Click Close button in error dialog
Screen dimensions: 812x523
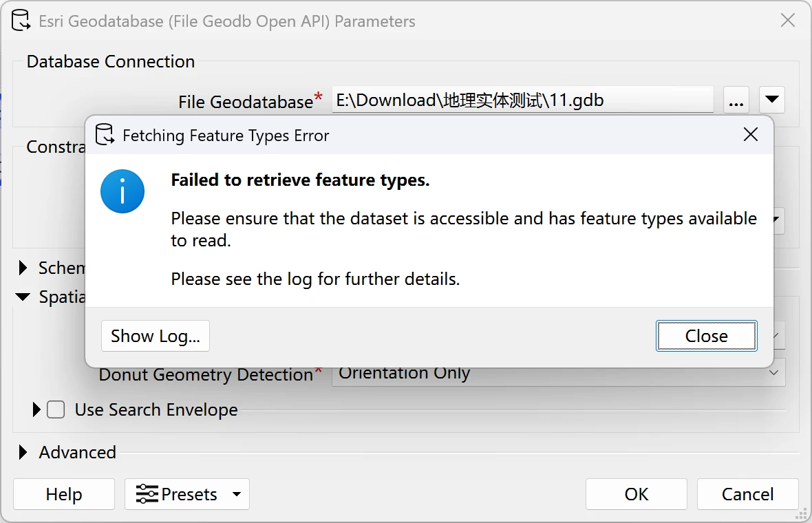tap(706, 336)
